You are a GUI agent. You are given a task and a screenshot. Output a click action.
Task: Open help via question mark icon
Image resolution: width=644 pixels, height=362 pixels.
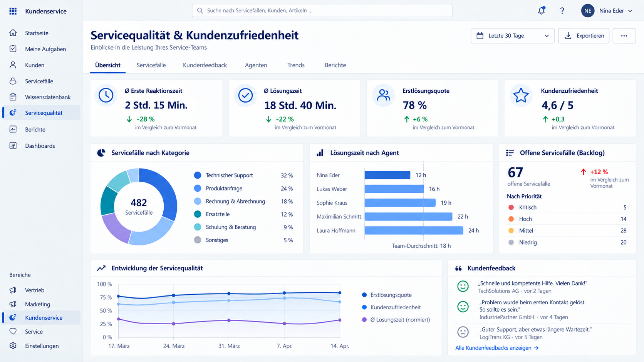point(562,11)
